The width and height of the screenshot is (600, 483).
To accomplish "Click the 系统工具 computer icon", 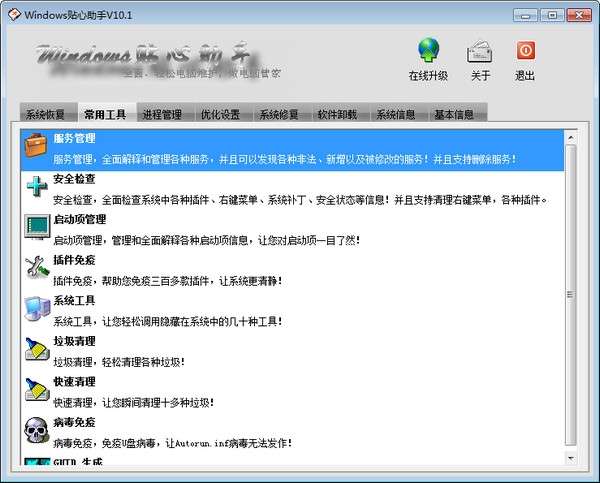I will [x=37, y=308].
